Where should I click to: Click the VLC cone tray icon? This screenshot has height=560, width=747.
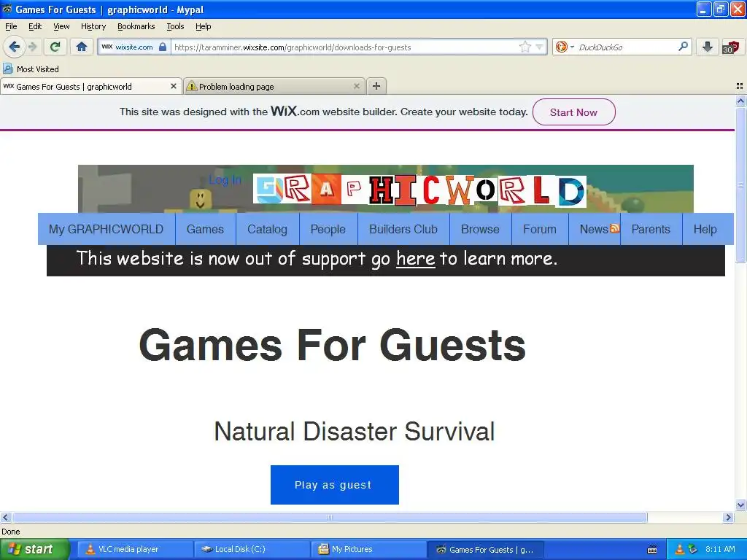click(x=680, y=550)
